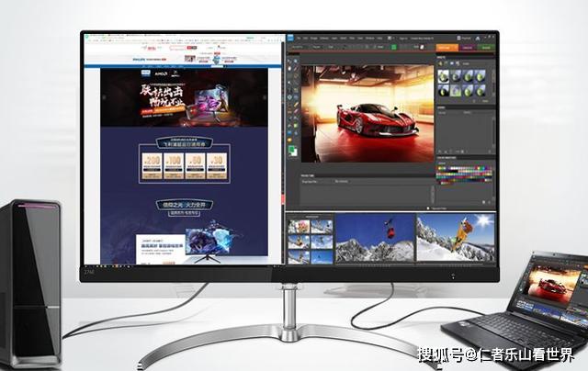588x371 pixels.
Task: Open the Filter menu in photo editor
Action: pos(352,38)
